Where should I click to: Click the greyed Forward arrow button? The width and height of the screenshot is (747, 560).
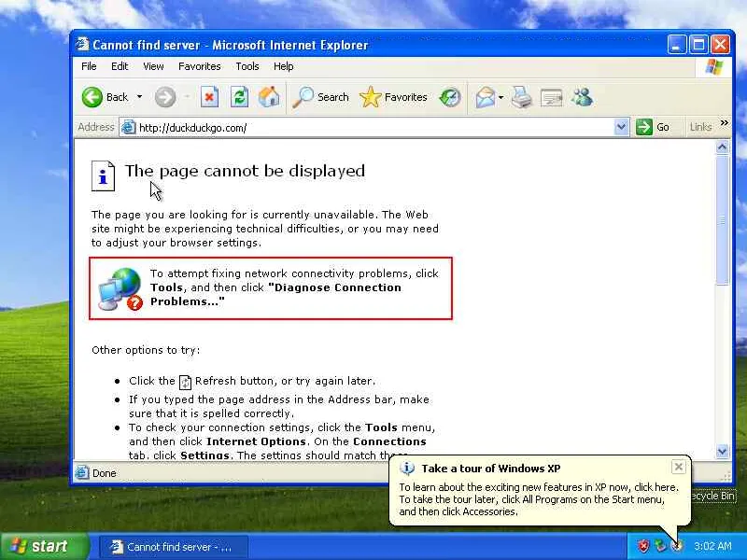(165, 97)
